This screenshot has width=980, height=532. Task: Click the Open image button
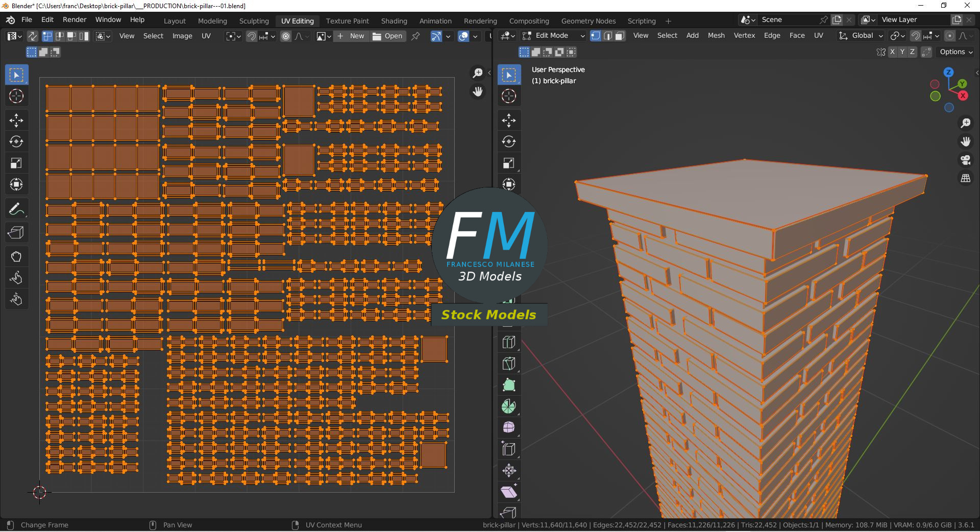pos(388,36)
